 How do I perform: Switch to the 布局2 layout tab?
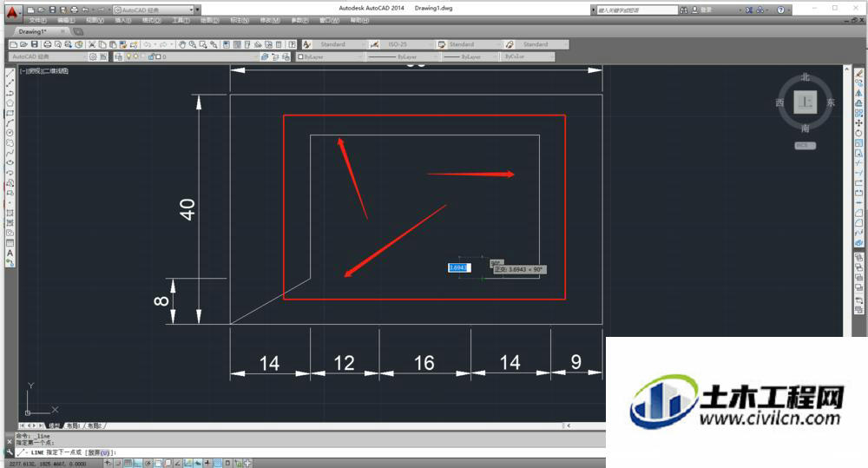(94, 426)
